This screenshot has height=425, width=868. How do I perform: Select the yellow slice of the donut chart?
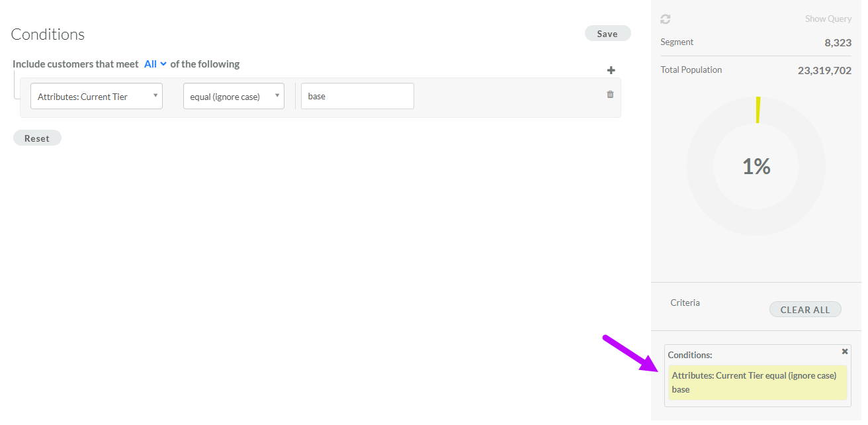coord(758,110)
